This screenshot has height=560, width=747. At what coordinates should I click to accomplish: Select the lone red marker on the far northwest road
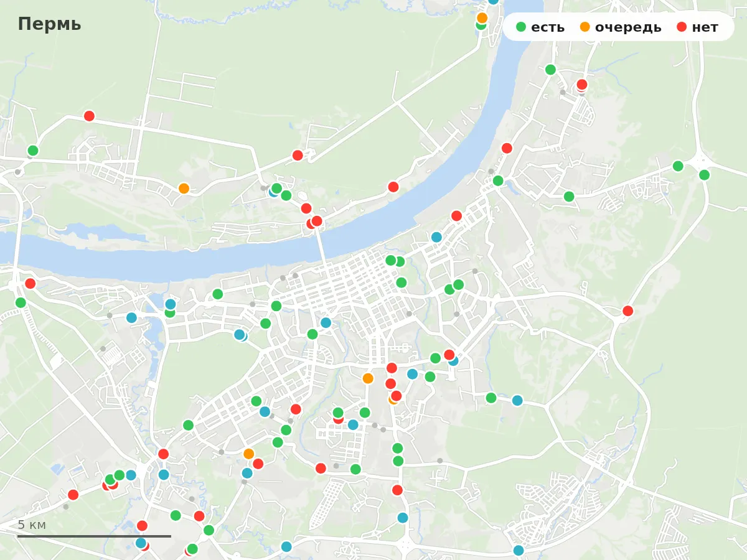point(89,116)
